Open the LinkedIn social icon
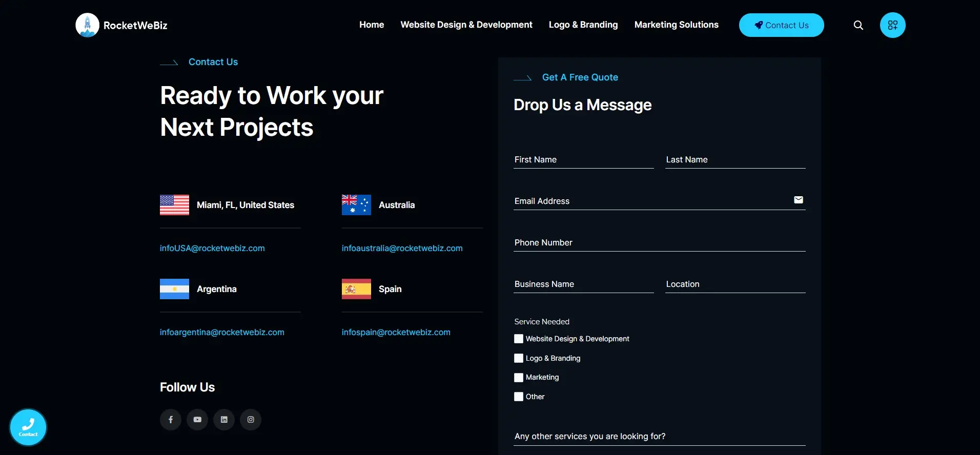Viewport: 980px width, 455px height. pos(224,420)
